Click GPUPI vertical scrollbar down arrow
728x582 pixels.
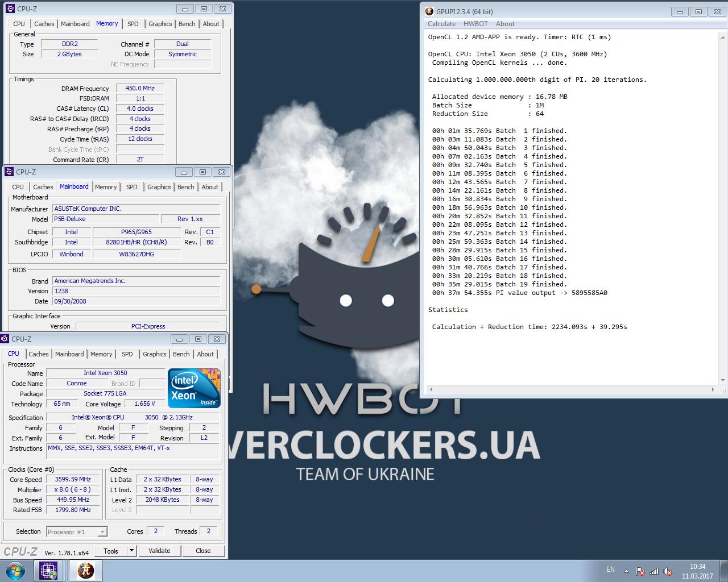[x=723, y=380]
